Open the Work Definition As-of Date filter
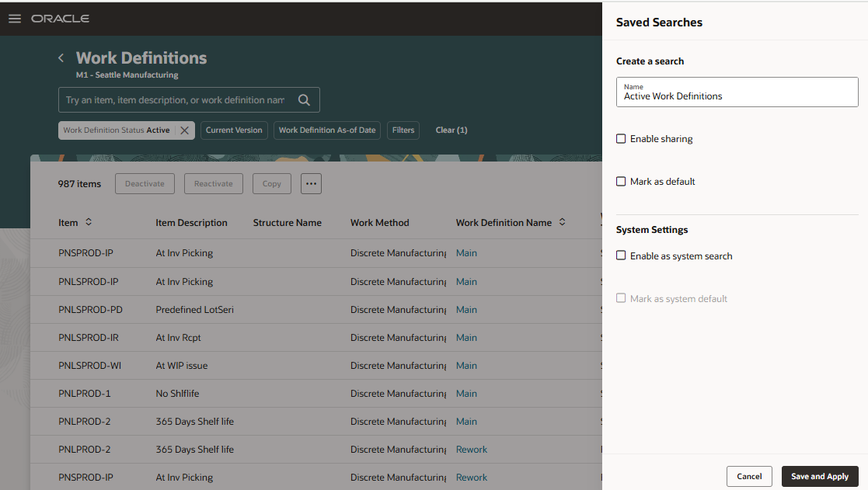This screenshot has width=868, height=490. click(327, 130)
